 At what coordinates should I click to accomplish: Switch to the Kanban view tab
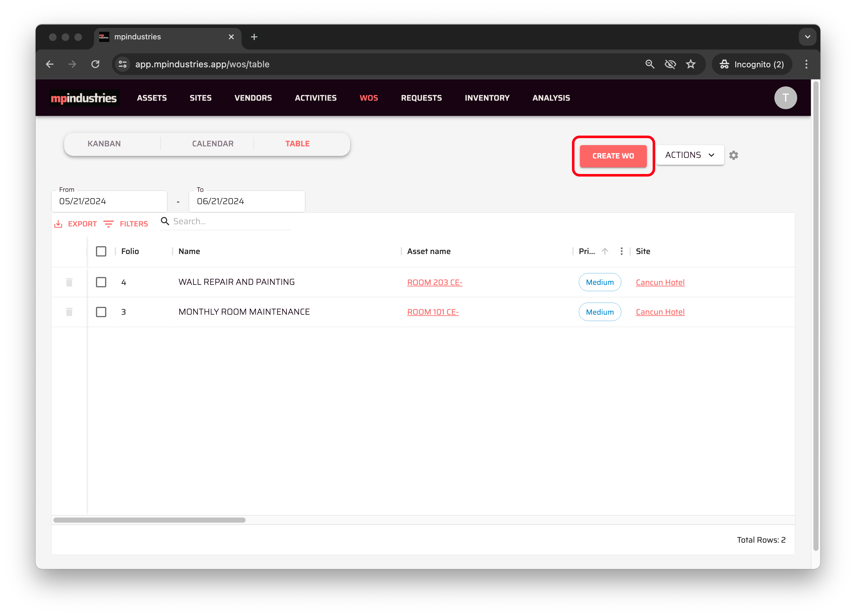click(x=104, y=144)
